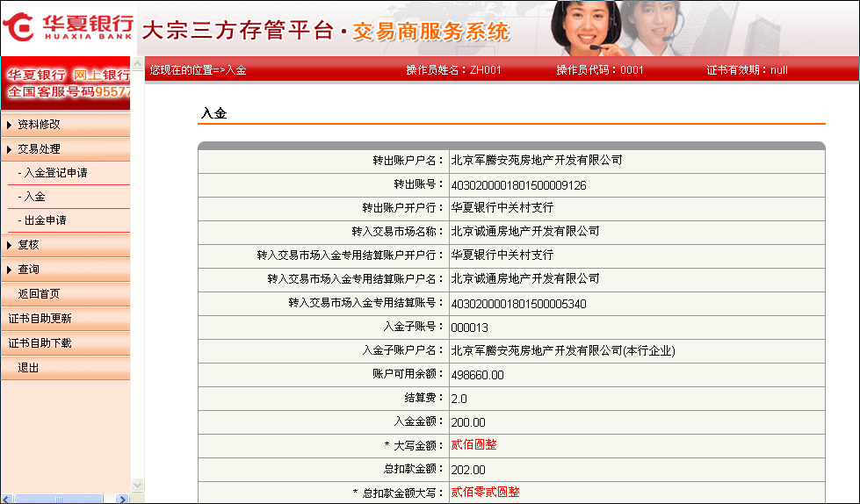Select settlement account number 4030200001801500005340
Screen dimensions: 860x504
[x=518, y=304]
